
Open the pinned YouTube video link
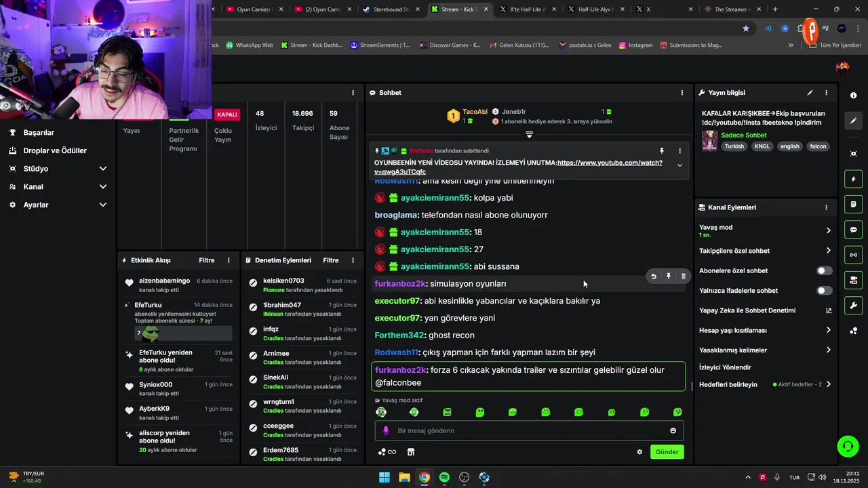(518, 167)
